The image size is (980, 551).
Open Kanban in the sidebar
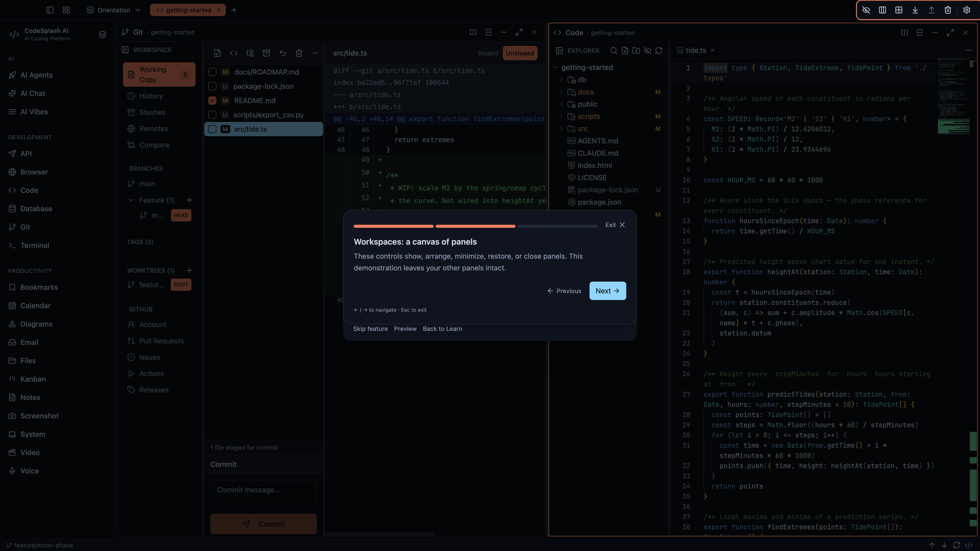pos(33,379)
